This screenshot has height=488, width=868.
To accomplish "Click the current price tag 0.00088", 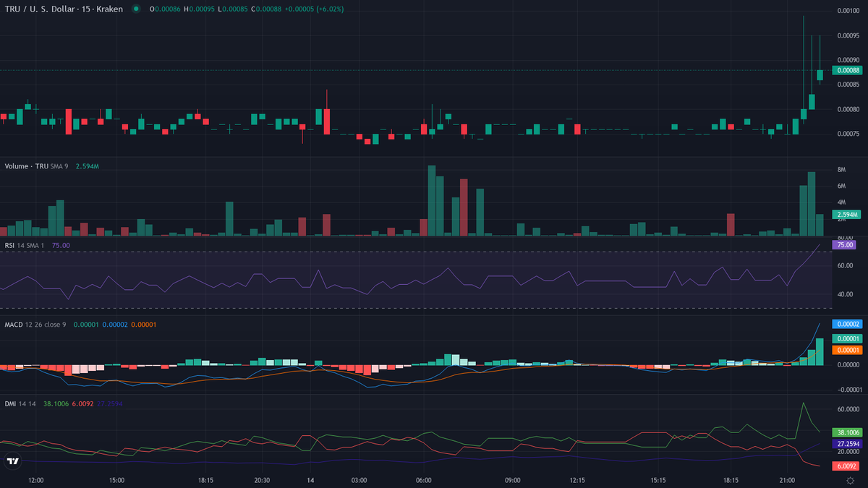I will [846, 70].
